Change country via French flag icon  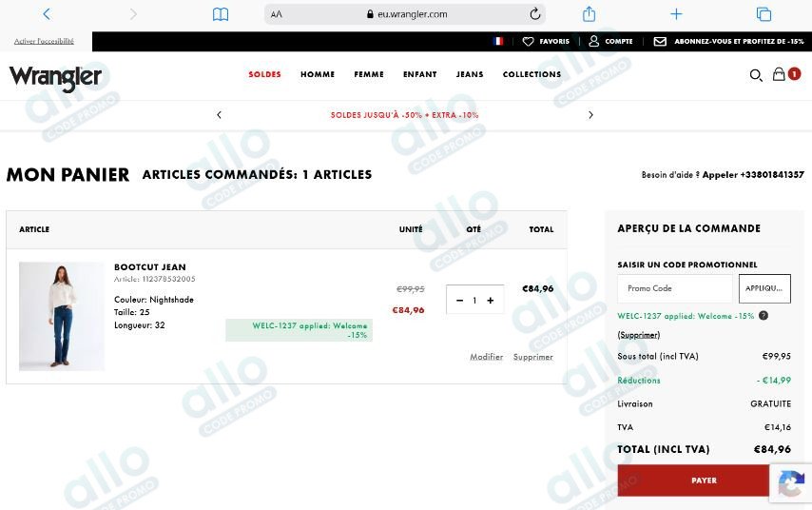click(x=498, y=41)
